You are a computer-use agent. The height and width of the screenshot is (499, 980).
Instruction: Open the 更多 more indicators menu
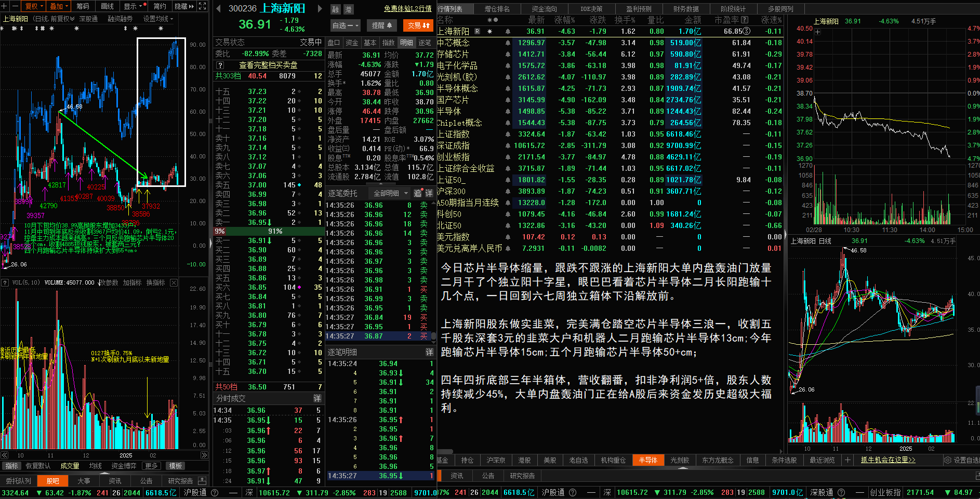151,466
